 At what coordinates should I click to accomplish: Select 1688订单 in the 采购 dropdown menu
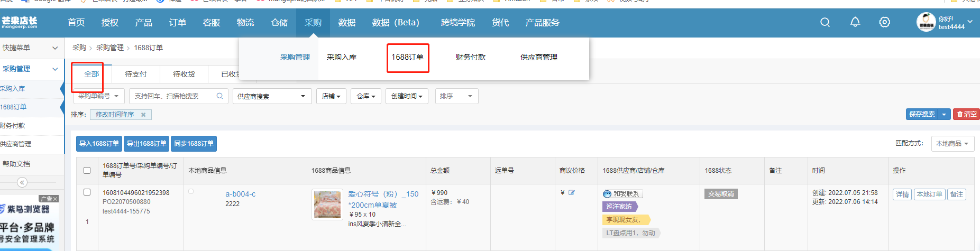tap(407, 57)
